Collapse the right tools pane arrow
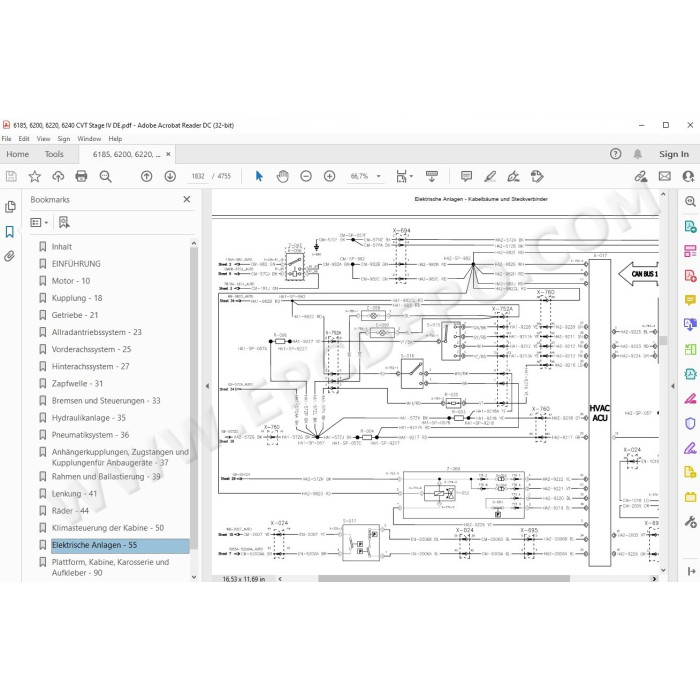This screenshot has width=700, height=700. tap(673, 386)
